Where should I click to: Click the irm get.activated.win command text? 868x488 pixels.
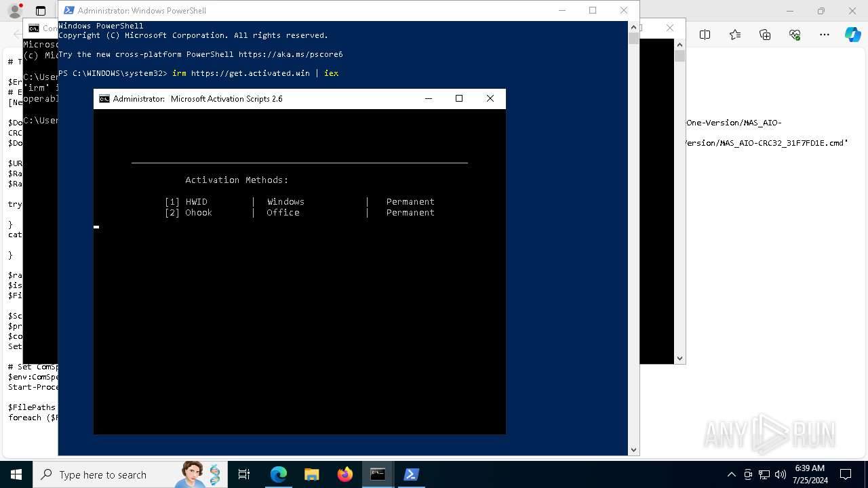point(255,73)
